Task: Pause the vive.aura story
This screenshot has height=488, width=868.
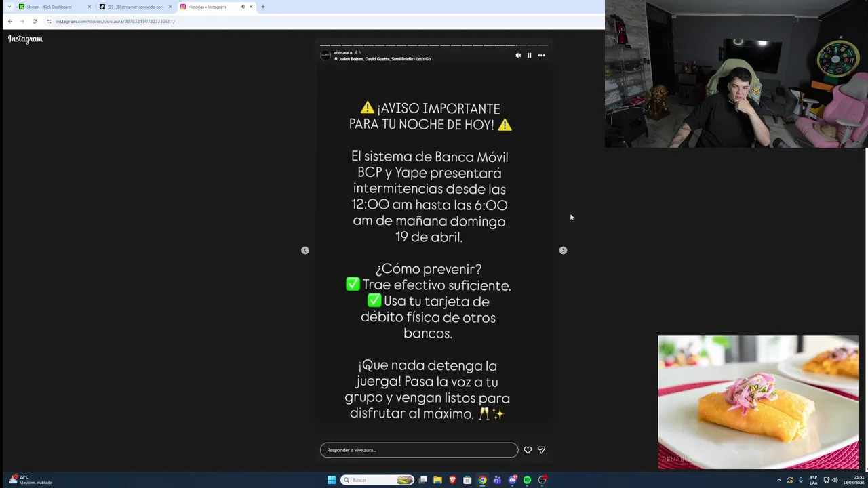Action: coord(529,56)
